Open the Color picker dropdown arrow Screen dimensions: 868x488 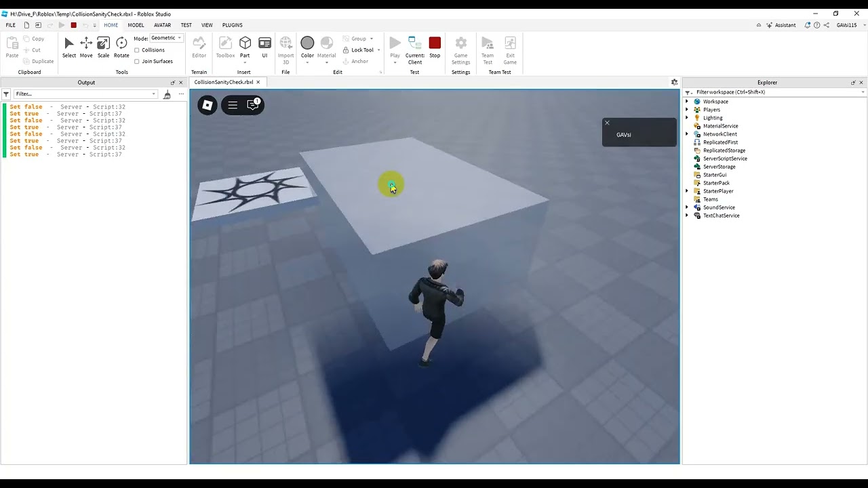(307, 63)
